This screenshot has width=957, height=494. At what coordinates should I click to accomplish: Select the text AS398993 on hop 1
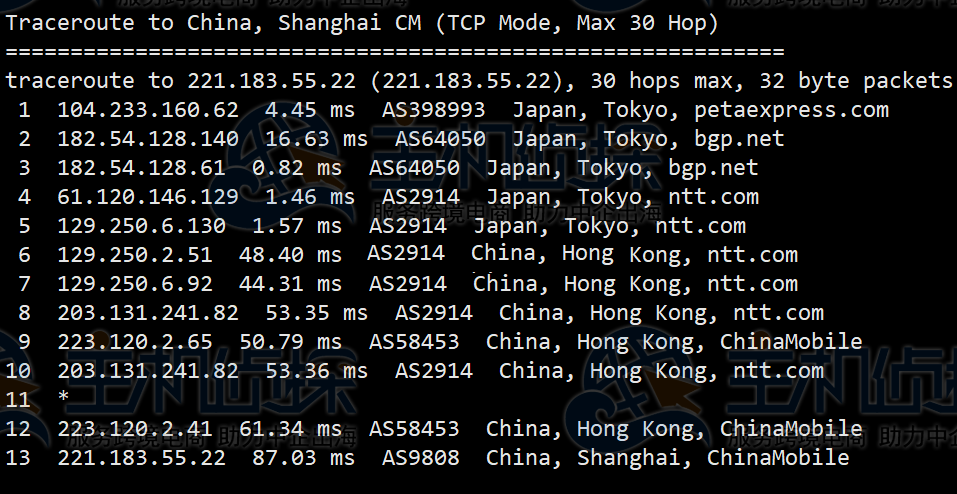click(434, 110)
